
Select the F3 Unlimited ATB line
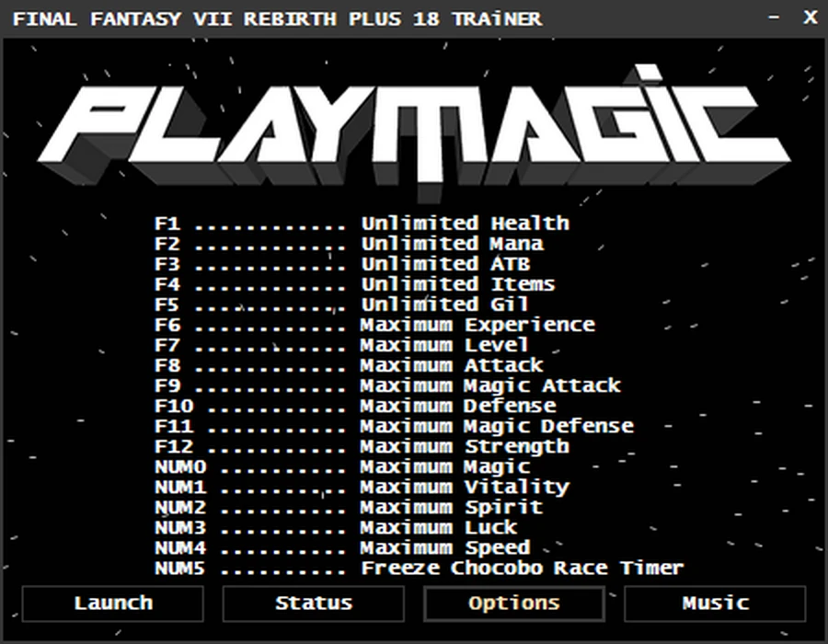click(x=342, y=264)
